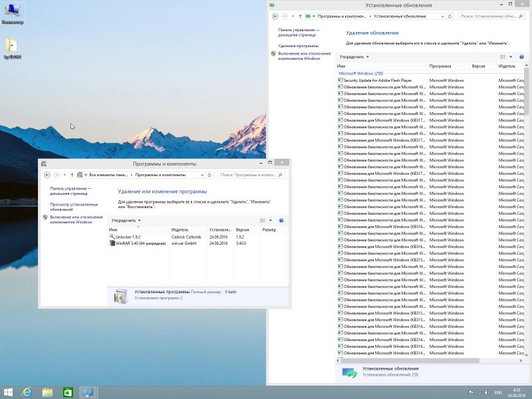Image resolution: width=532 pixels, height=399 pixels.
Task: Click the search box in Programs and Features
Action: tap(251, 175)
